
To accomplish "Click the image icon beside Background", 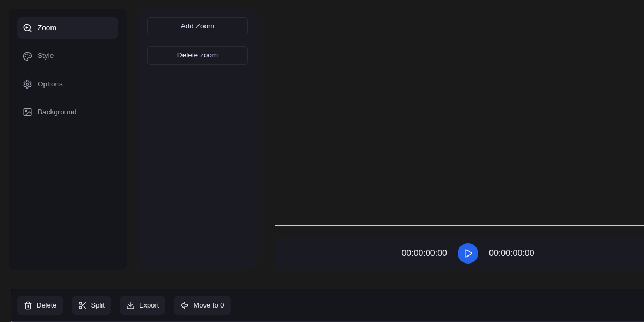I will (x=27, y=112).
